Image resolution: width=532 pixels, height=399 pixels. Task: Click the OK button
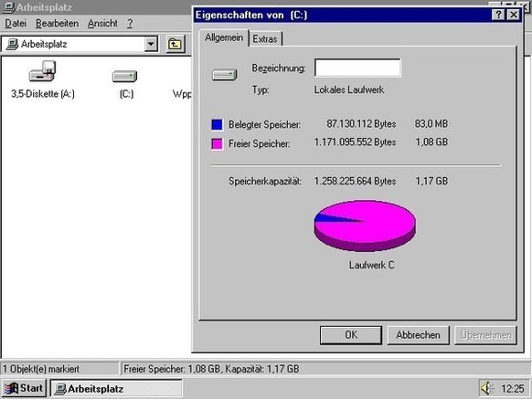point(351,335)
